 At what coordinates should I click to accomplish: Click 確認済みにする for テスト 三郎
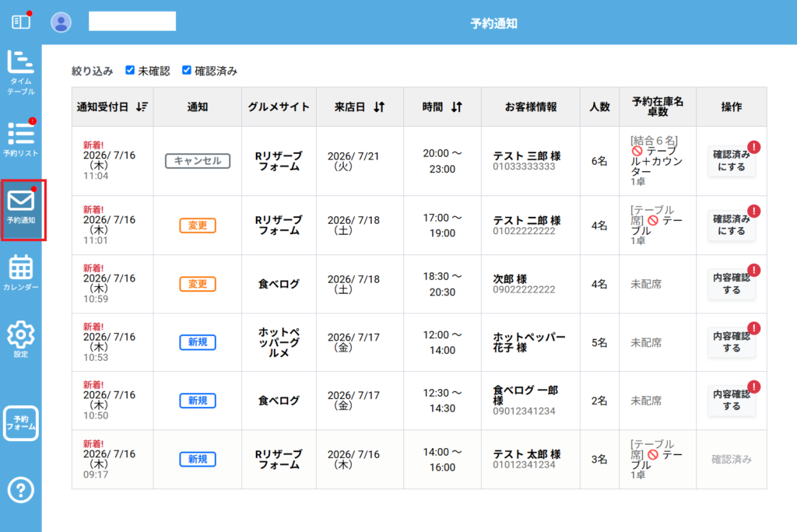pyautogui.click(x=731, y=160)
